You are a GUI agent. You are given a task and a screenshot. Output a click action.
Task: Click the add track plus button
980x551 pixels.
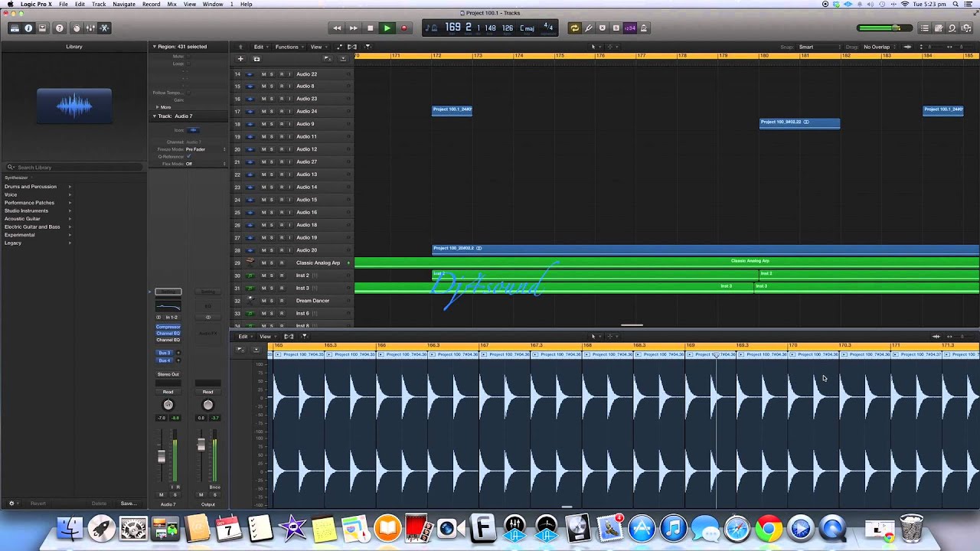[x=240, y=59]
